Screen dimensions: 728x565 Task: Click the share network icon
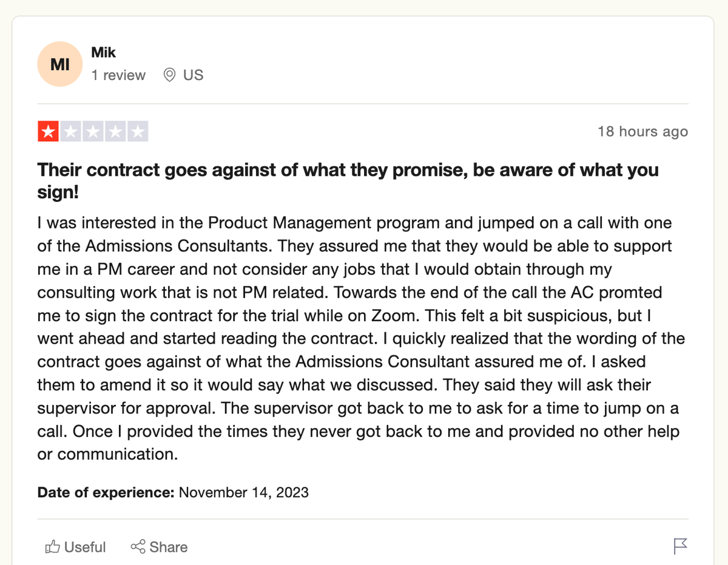tap(138, 547)
